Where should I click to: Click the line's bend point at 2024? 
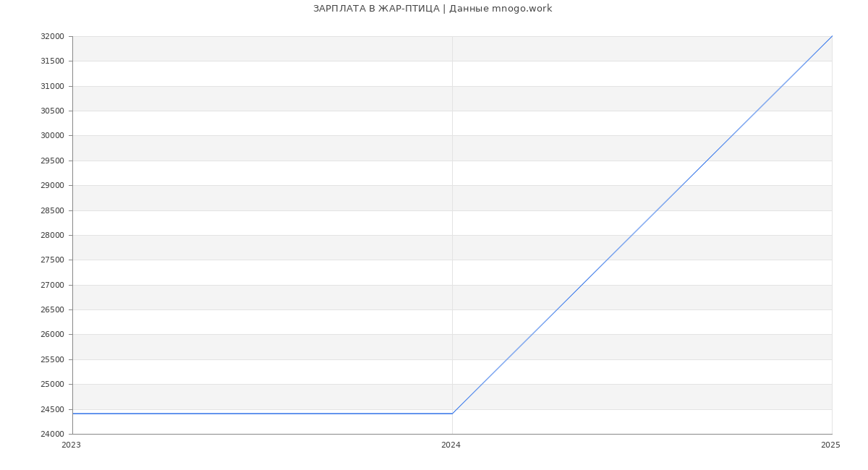tap(452, 414)
